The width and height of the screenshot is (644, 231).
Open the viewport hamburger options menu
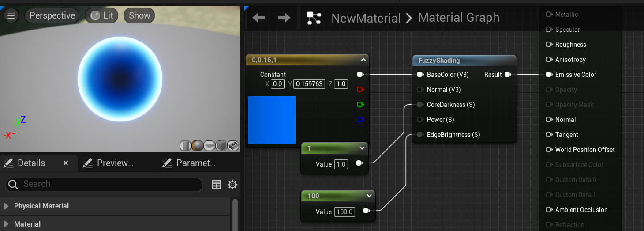click(x=11, y=16)
